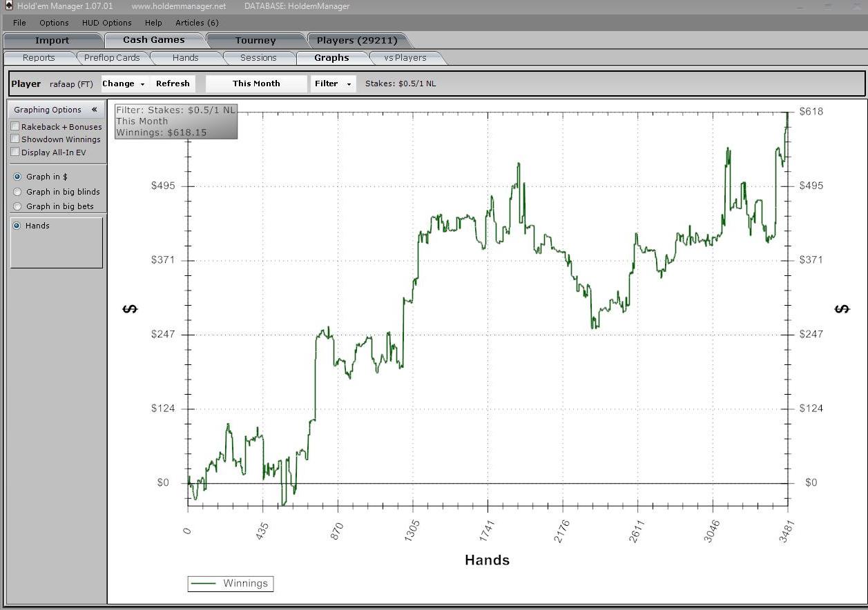Open the vs Players sub-tab

(x=405, y=57)
